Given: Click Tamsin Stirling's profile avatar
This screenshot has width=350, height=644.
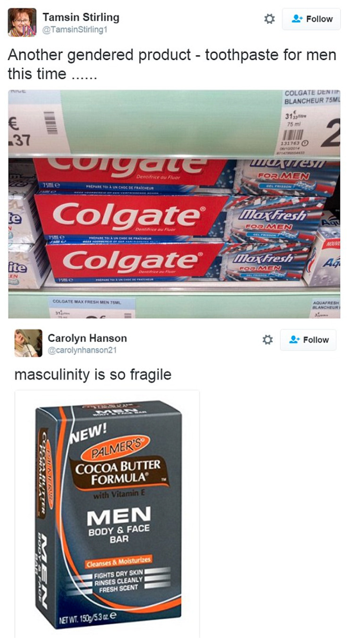Looking at the screenshot, I should pos(22,22).
